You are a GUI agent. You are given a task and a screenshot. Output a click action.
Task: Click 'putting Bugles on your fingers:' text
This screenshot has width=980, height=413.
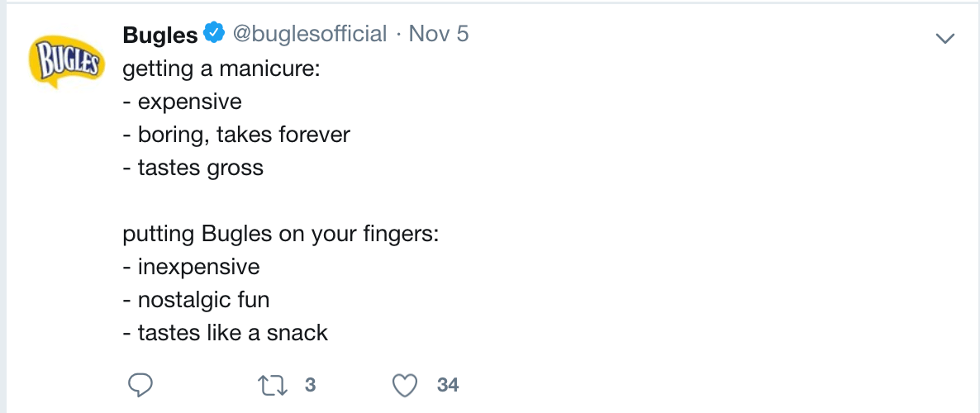coord(280,234)
